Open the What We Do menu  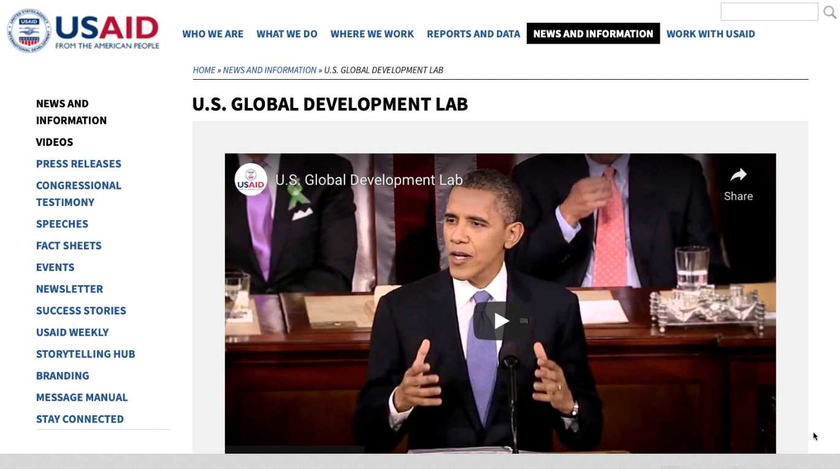286,34
